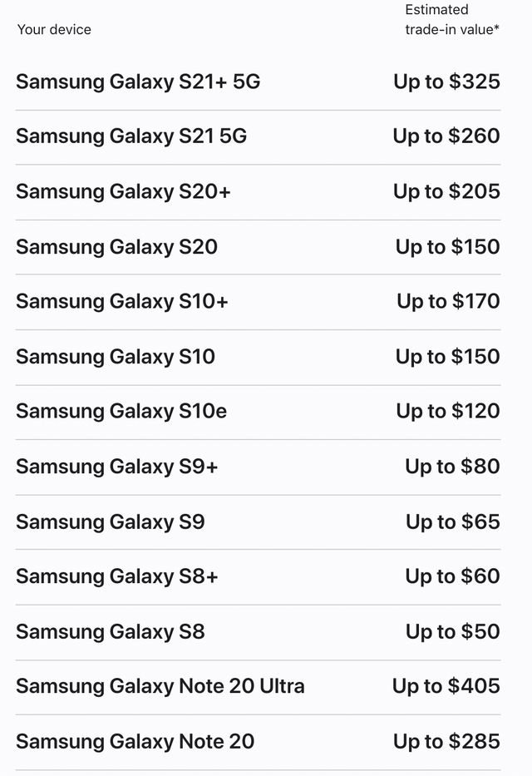Tap the "Up to $260" value
This screenshot has width=532, height=776.
pyautogui.click(x=446, y=136)
